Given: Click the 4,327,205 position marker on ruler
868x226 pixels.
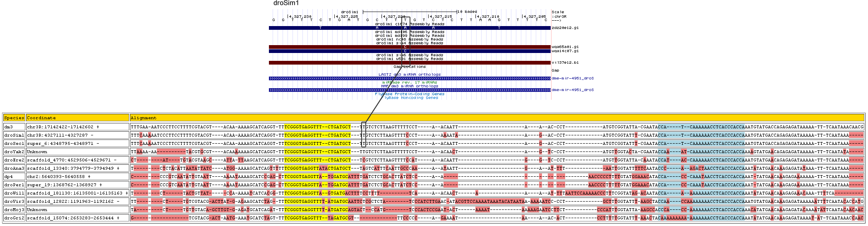Looking at the screenshot, I should (x=534, y=17).
